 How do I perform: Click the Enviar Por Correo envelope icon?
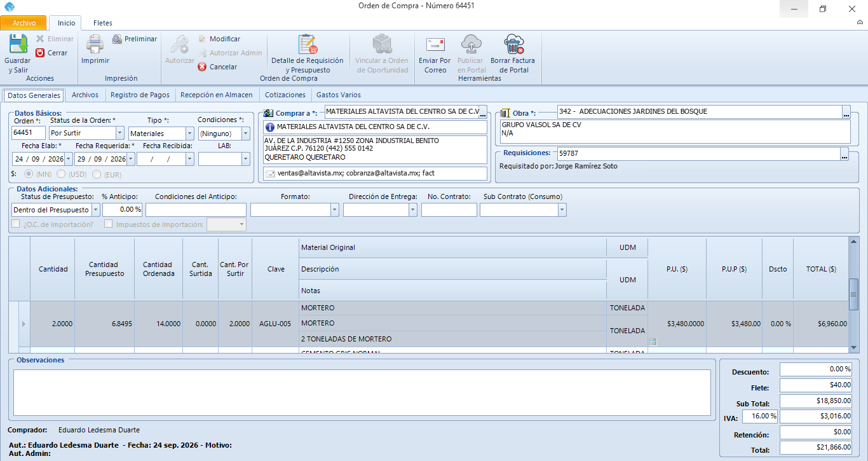pyautogui.click(x=435, y=44)
